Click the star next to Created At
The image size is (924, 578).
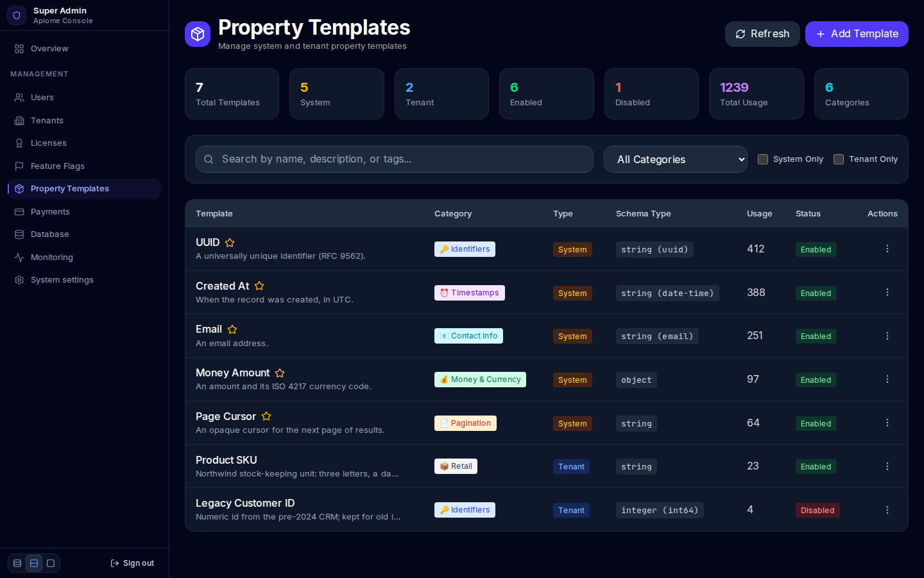click(259, 286)
